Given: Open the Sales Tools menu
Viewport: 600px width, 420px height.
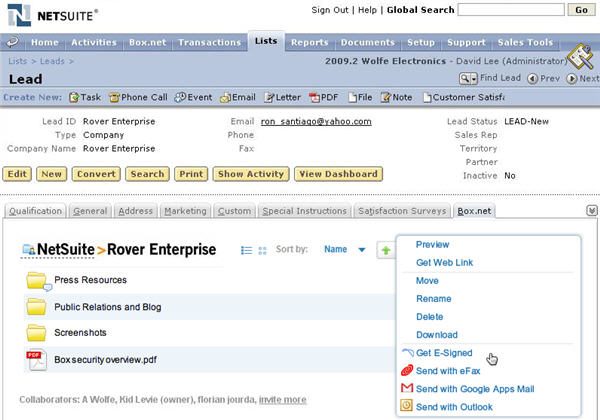Looking at the screenshot, I should (x=525, y=42).
